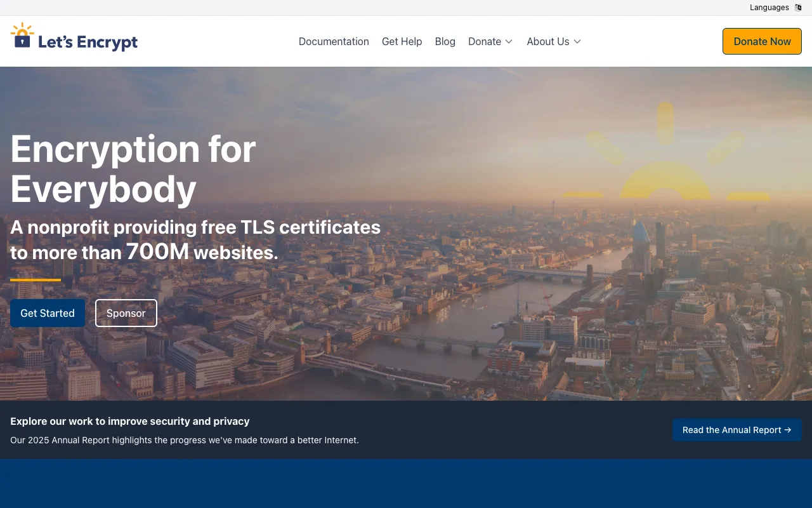Screen dimensions: 812x508
Task: Click the 2025 Annual Report description text
Action: pyautogui.click(x=184, y=440)
